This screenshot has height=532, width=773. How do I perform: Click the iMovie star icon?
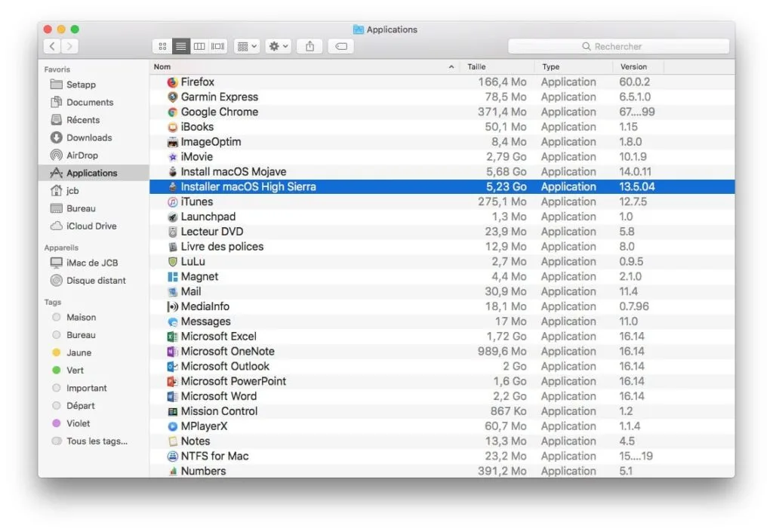tap(172, 157)
